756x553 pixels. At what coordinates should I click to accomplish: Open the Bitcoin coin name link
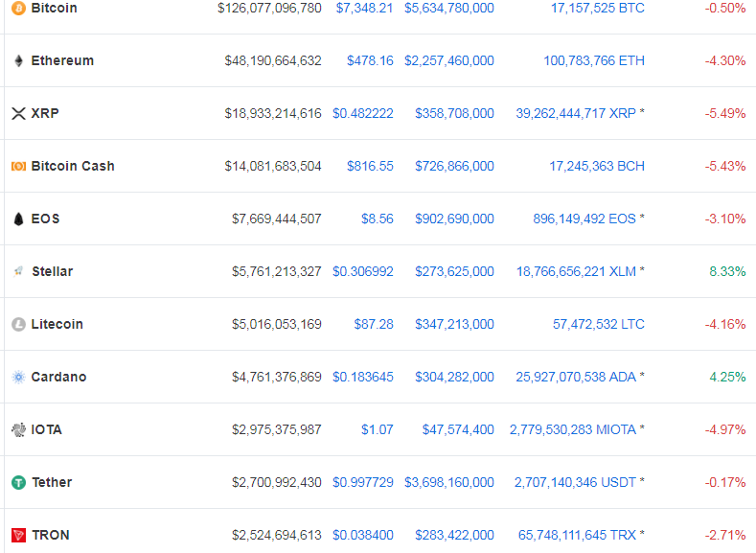click(54, 9)
